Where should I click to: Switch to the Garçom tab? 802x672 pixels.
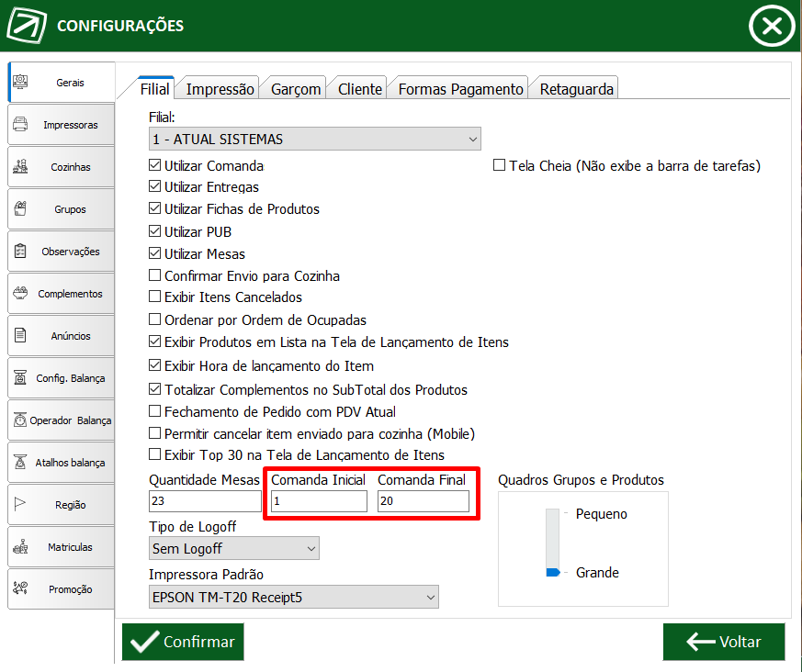pos(295,89)
